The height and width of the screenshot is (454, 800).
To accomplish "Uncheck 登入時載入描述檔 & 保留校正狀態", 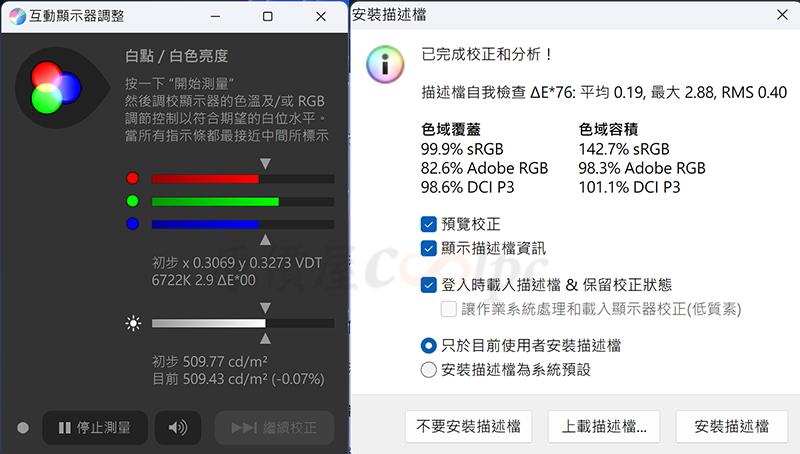I will coord(429,285).
